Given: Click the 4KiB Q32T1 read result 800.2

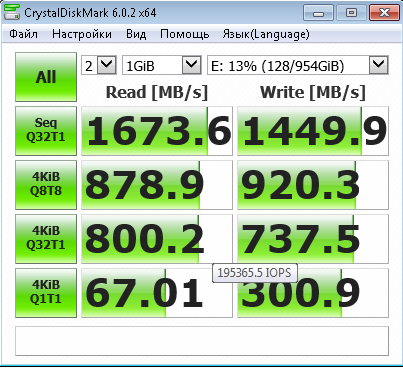Looking at the screenshot, I should (x=157, y=239).
